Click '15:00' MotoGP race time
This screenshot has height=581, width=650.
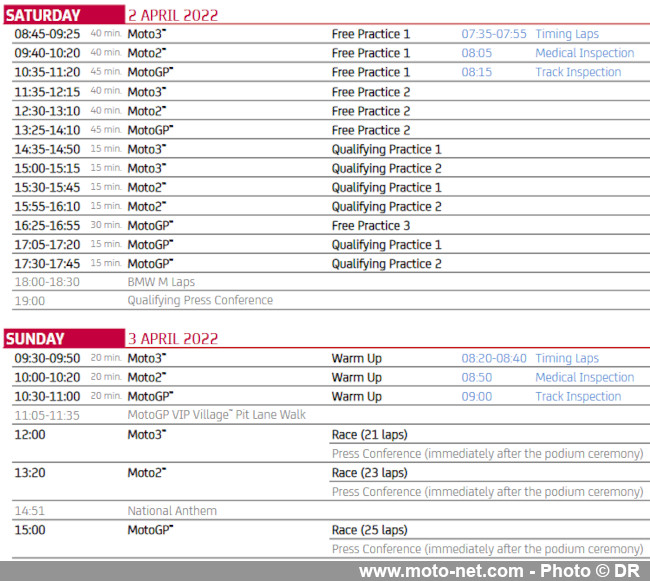30,530
